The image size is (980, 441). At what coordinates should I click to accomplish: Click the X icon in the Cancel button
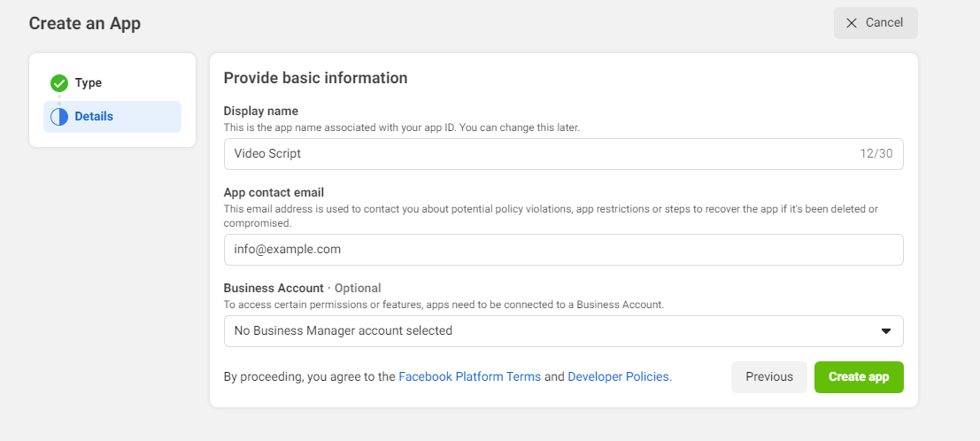point(852,23)
